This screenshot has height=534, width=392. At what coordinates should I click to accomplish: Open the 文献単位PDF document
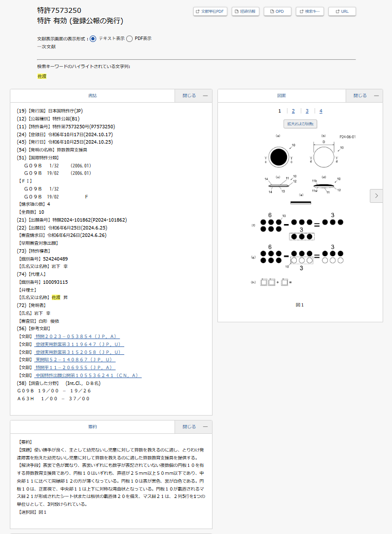tap(210, 11)
